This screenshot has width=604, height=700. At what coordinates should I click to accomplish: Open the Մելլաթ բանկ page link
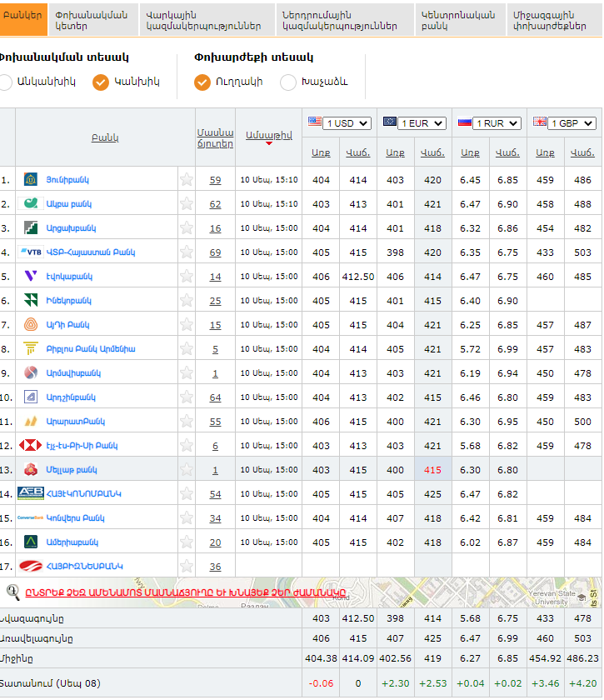click(72, 469)
